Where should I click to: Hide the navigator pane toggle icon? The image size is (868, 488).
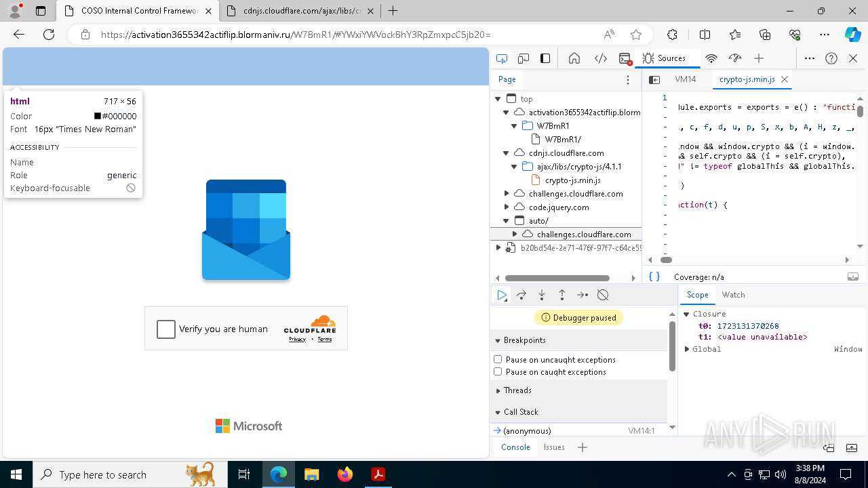click(x=654, y=79)
